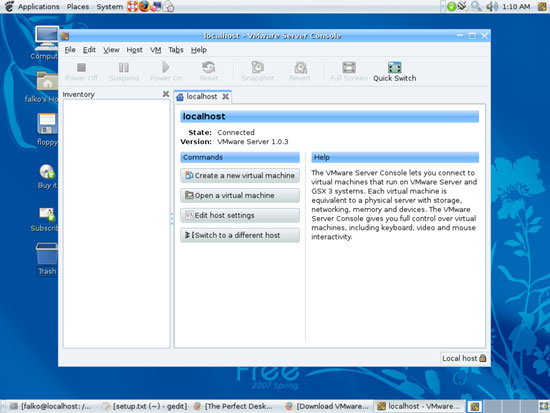Switch to setup.txt gedit taskbar item
The width and height of the screenshot is (550, 413).
coord(144,406)
